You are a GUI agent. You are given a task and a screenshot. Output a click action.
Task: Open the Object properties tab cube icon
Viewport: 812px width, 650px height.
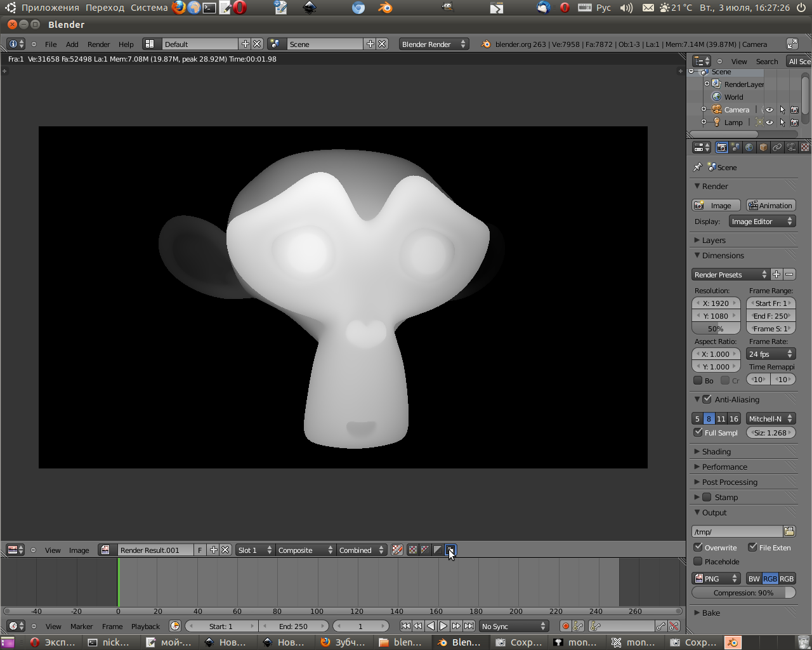pyautogui.click(x=763, y=147)
